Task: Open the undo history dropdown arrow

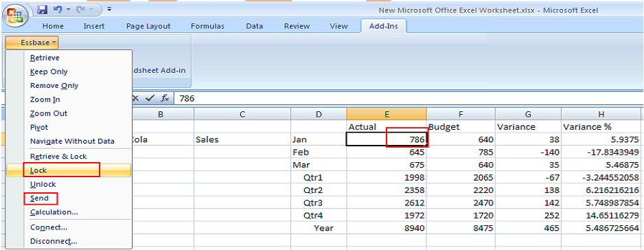Action: click(68, 9)
